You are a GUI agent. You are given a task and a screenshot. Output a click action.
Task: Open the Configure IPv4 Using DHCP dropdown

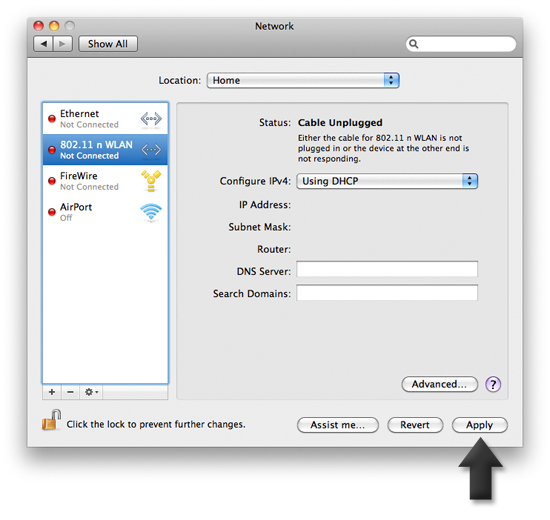(387, 181)
